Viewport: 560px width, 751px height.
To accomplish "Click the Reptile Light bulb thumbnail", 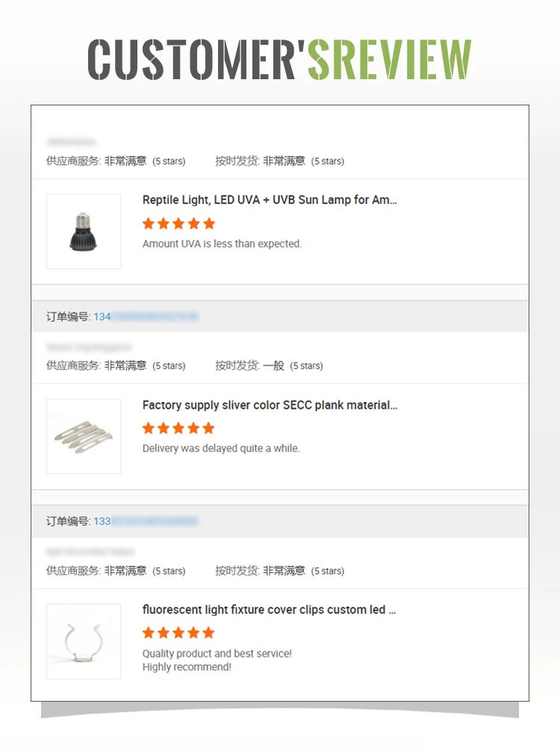I will coord(84,232).
